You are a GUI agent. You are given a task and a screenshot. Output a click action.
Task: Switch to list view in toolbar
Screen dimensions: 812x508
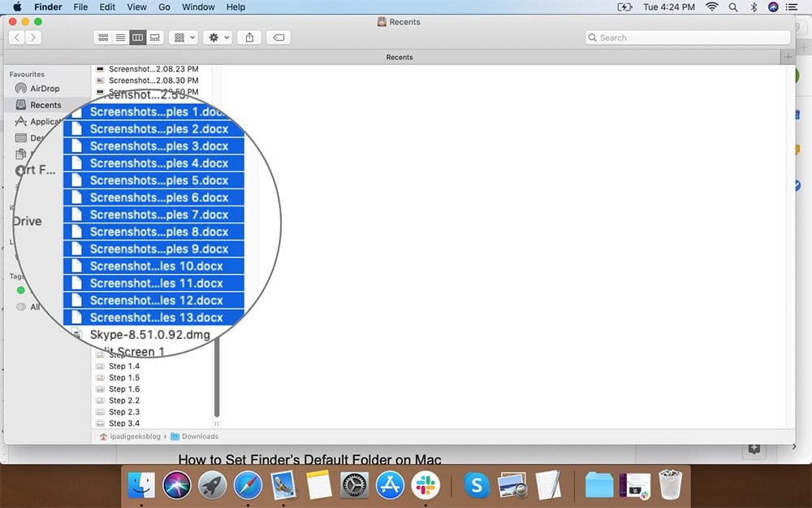(x=120, y=37)
